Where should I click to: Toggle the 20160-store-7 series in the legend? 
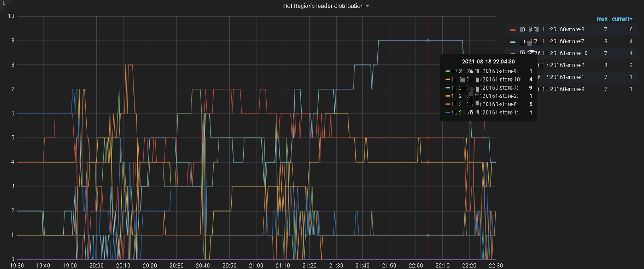pos(566,41)
